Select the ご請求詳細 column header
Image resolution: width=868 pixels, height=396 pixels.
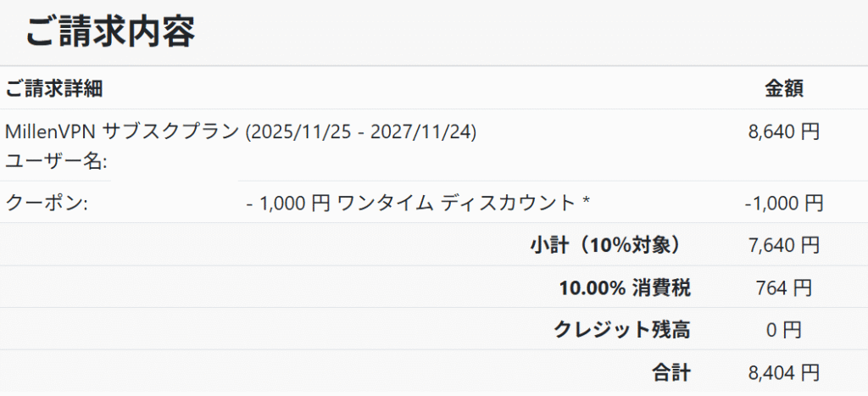pyautogui.click(x=54, y=88)
